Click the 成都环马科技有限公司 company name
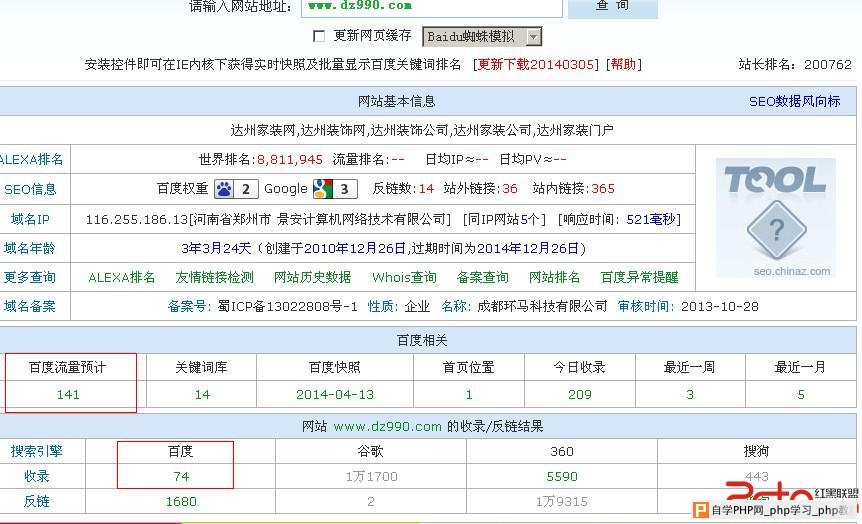The image size is (862, 524). tap(542, 306)
